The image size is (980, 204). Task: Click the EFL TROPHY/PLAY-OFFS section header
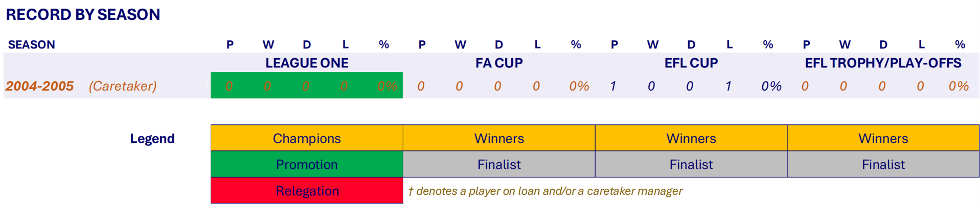[x=883, y=63]
